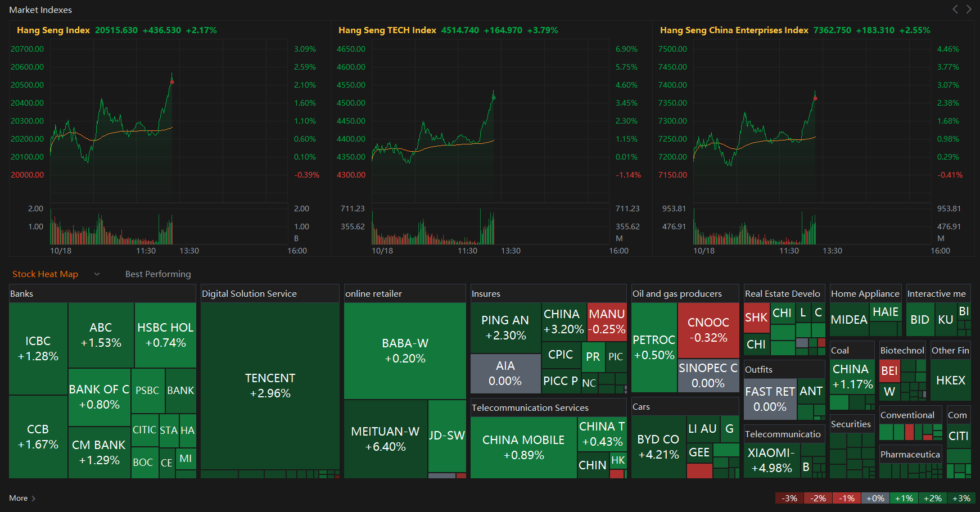The height and width of the screenshot is (512, 980).
Task: Select the CNOOC red tile
Action: tap(708, 330)
